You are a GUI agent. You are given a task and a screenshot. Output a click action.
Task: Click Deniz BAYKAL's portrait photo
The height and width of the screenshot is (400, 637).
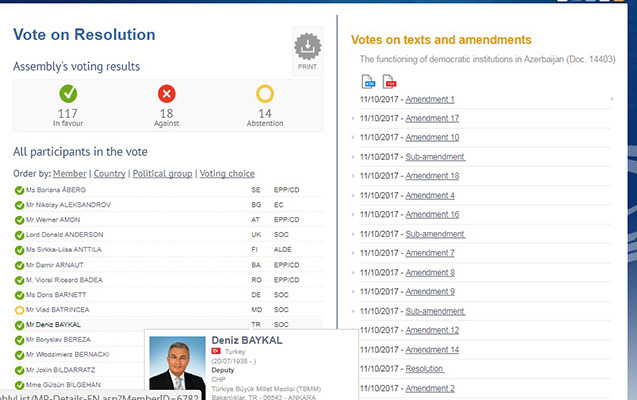[176, 362]
